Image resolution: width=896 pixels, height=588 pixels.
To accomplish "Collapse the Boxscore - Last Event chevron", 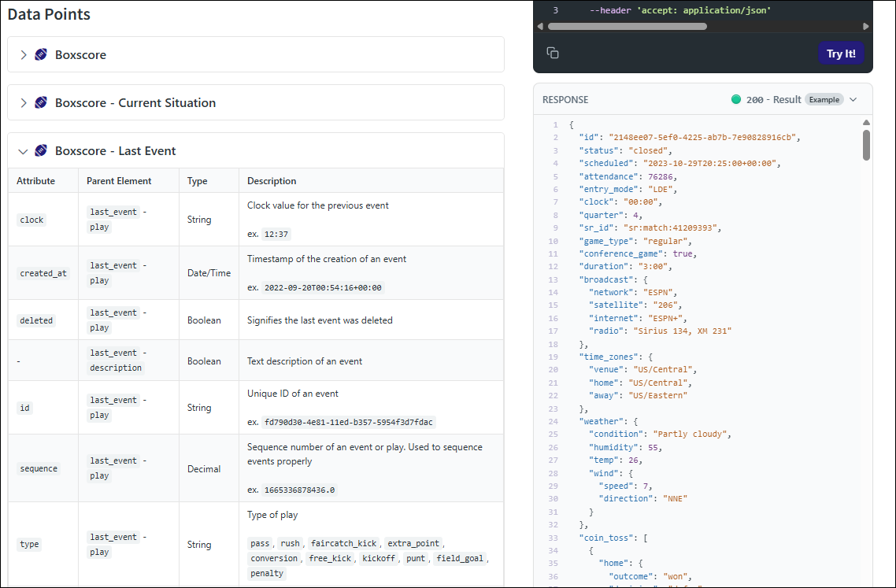I will coord(24,150).
